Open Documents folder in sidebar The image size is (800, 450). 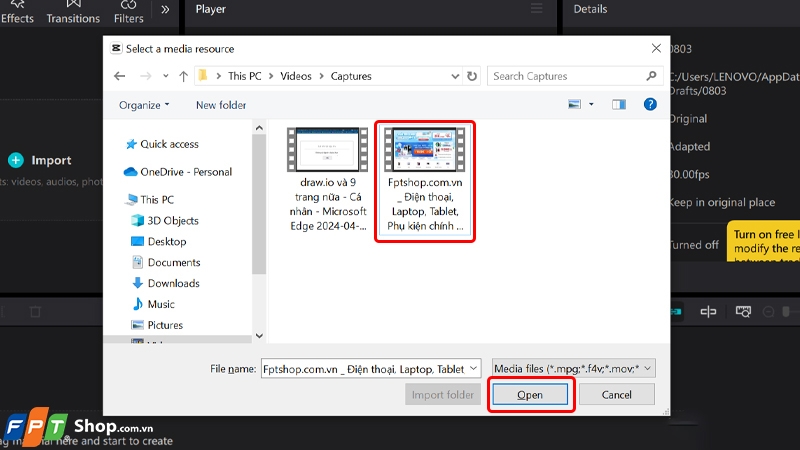166,262
